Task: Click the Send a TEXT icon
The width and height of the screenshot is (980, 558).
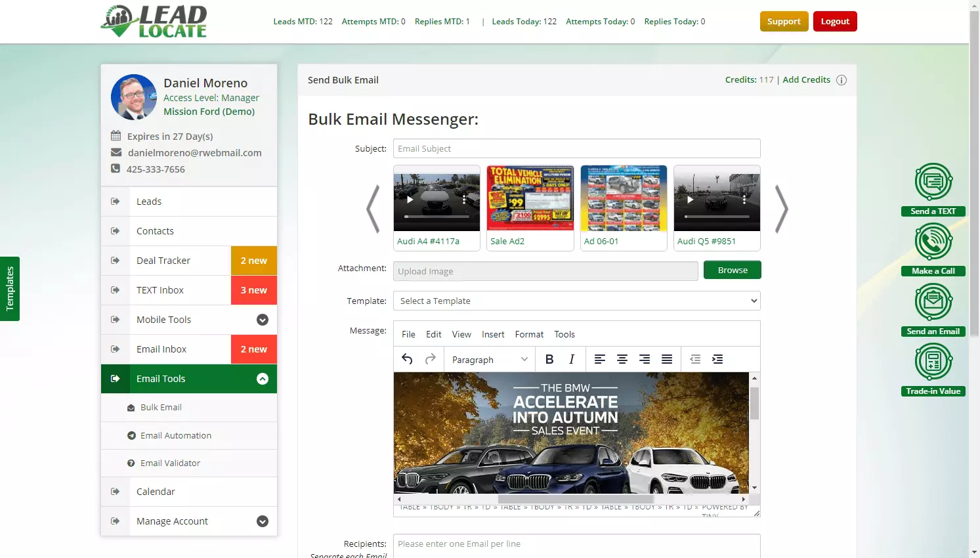Action: click(x=933, y=182)
